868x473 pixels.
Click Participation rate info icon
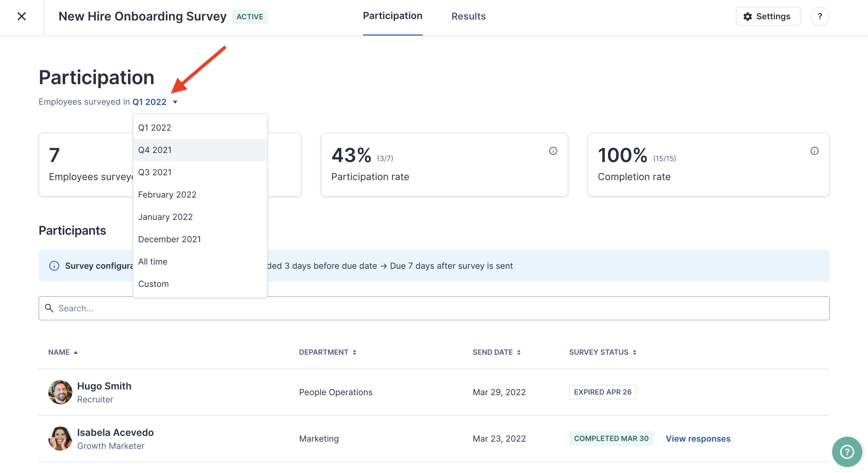553,151
